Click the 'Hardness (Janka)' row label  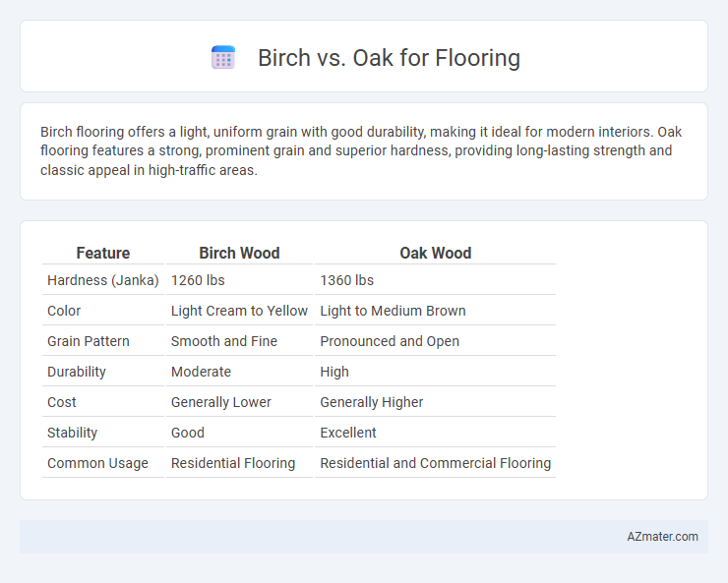[x=103, y=280]
